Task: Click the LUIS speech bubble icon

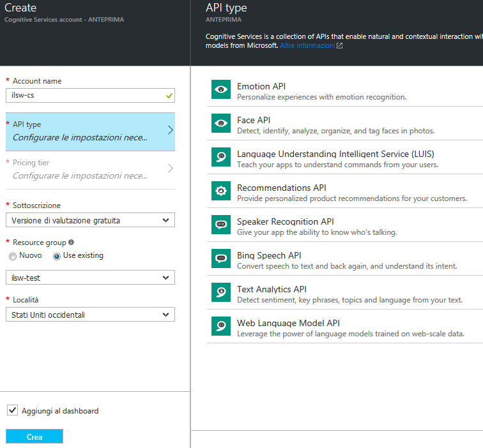Action: pos(221,157)
